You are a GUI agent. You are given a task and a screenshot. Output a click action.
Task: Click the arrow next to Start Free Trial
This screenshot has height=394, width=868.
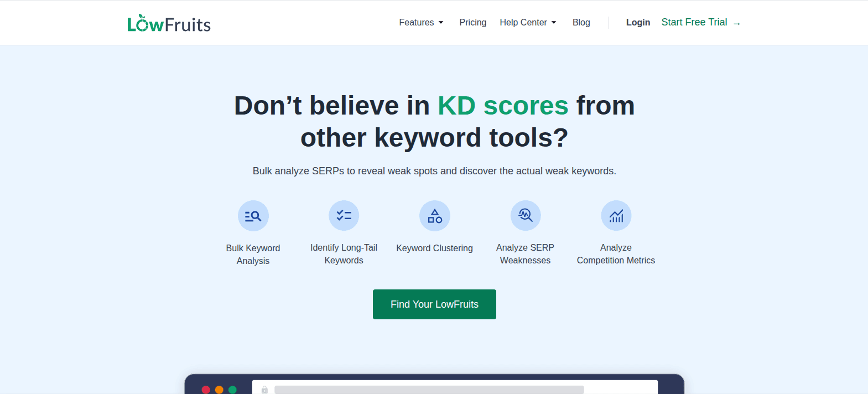click(737, 23)
